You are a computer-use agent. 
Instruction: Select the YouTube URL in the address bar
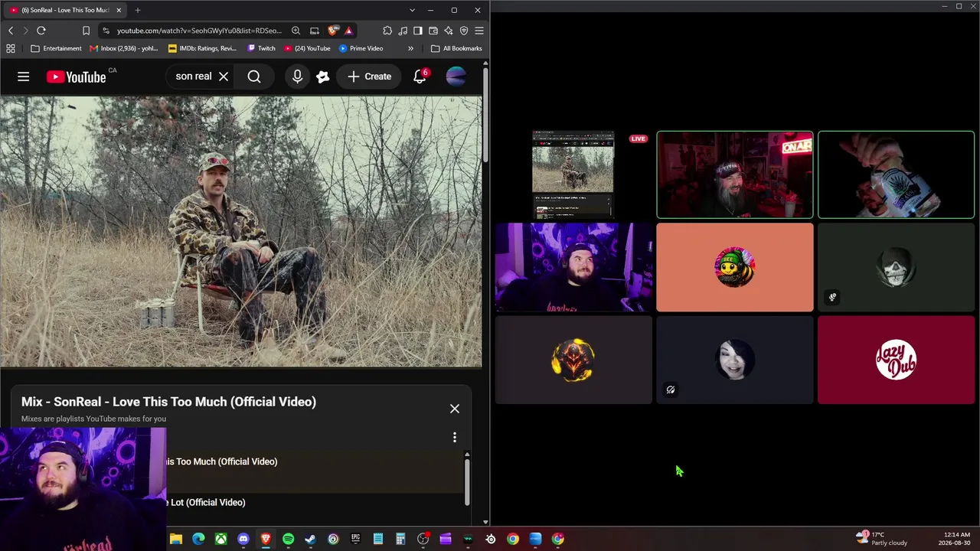tap(199, 31)
